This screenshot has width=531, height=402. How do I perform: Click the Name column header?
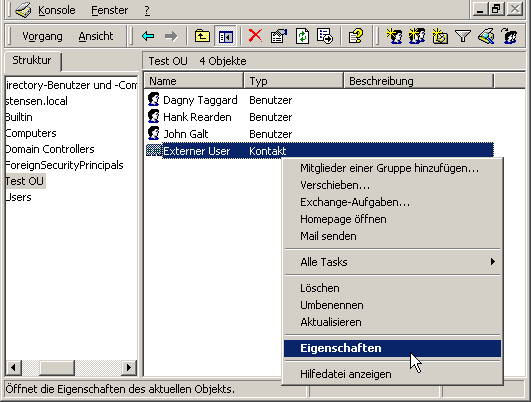click(x=194, y=81)
